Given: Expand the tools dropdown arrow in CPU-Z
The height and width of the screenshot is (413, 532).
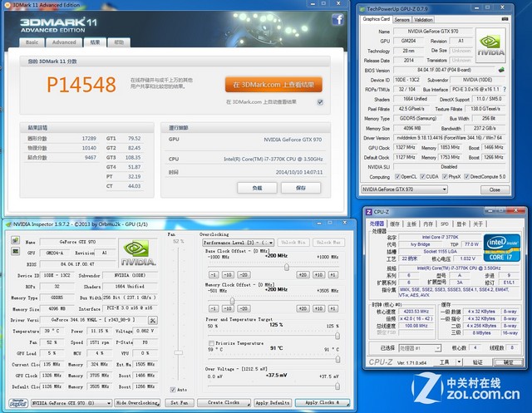Looking at the screenshot, I should (459, 362).
